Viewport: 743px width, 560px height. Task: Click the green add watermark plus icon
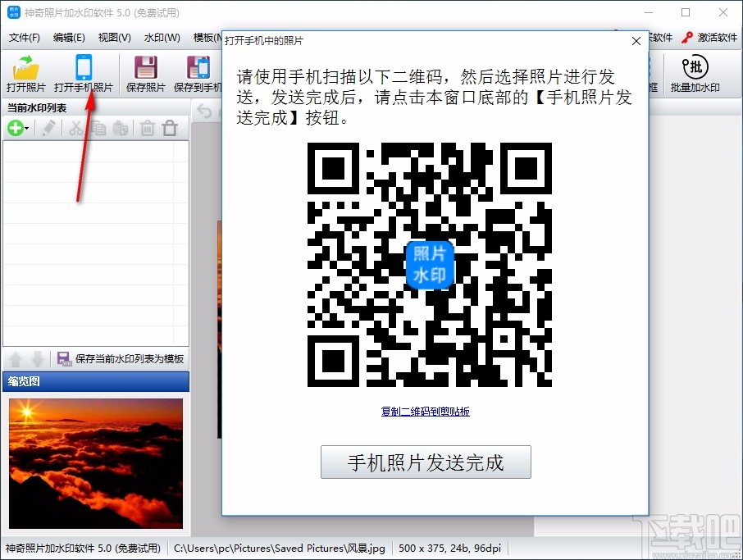(x=15, y=128)
